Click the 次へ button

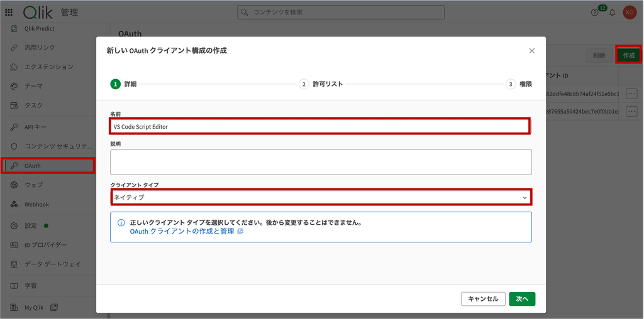[x=522, y=299]
